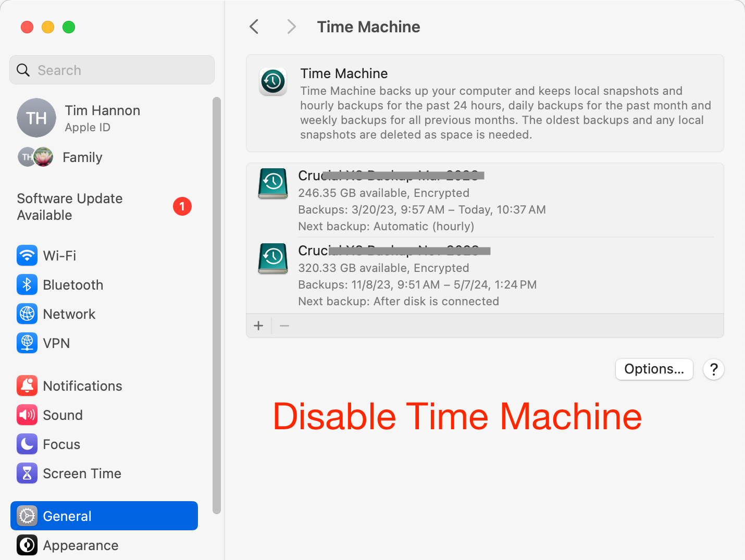
Task: Open Focus settings
Action: 61,444
